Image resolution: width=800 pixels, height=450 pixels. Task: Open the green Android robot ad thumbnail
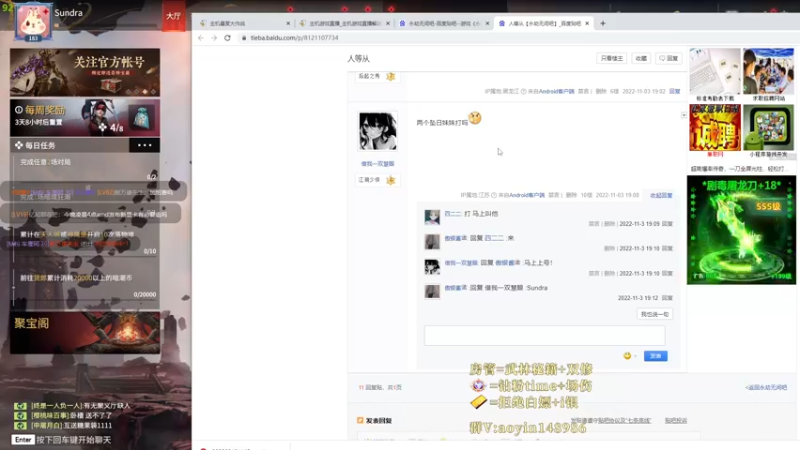pyautogui.click(x=768, y=128)
